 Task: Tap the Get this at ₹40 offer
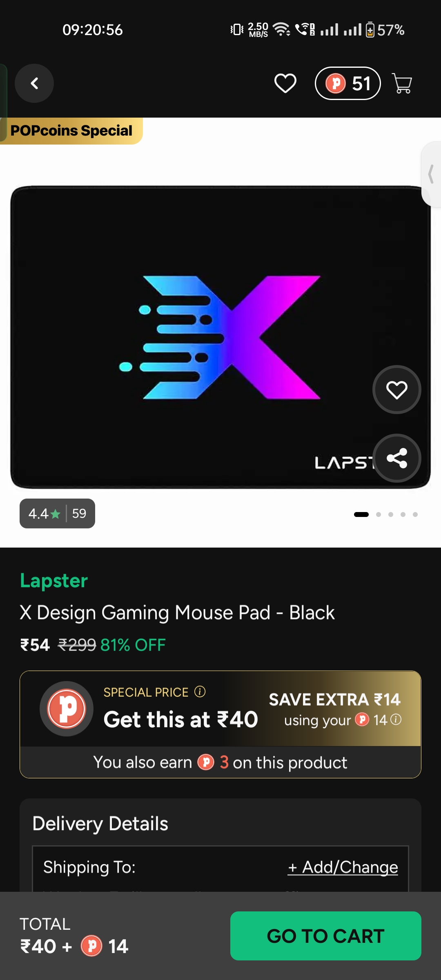(x=180, y=719)
